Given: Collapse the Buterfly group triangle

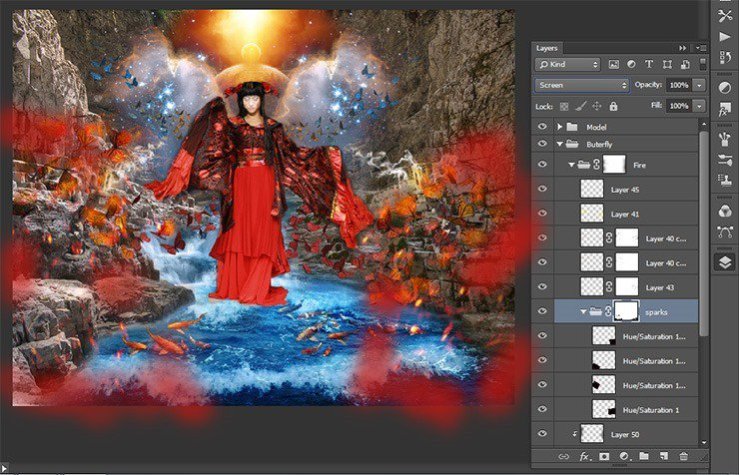Looking at the screenshot, I should [x=560, y=144].
